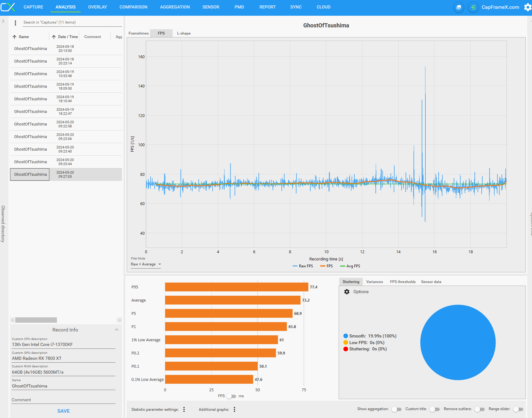Image resolution: width=532 pixels, height=418 pixels.
Task: Click the captures search field
Action: click(x=72, y=22)
